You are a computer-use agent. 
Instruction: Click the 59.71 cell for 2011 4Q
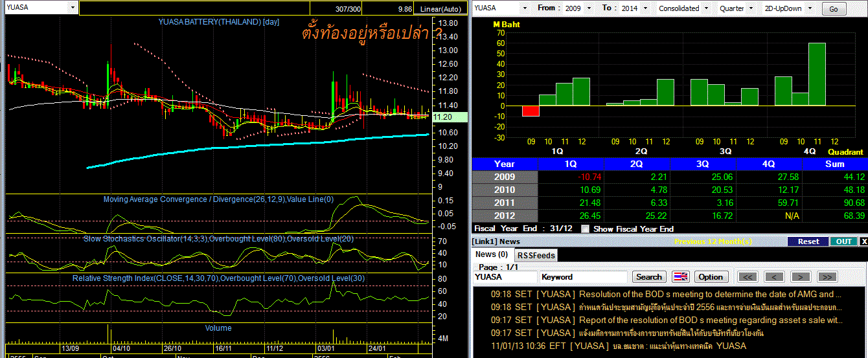tap(769, 203)
